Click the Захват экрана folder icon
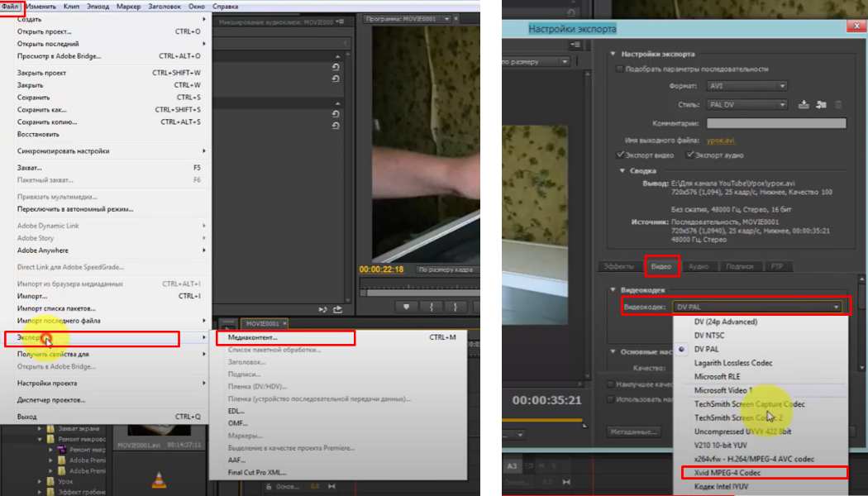Image resolution: width=868 pixels, height=496 pixels. tap(50, 428)
